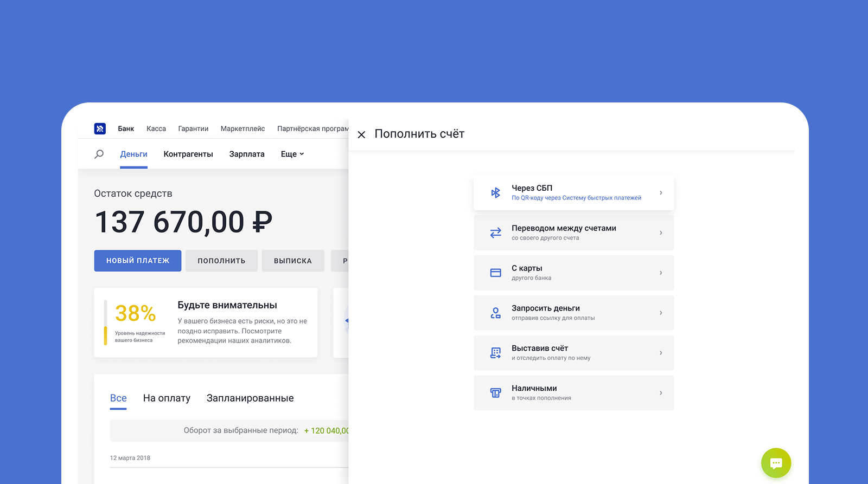Show the На оплату tab
868x484 pixels.
click(x=167, y=398)
